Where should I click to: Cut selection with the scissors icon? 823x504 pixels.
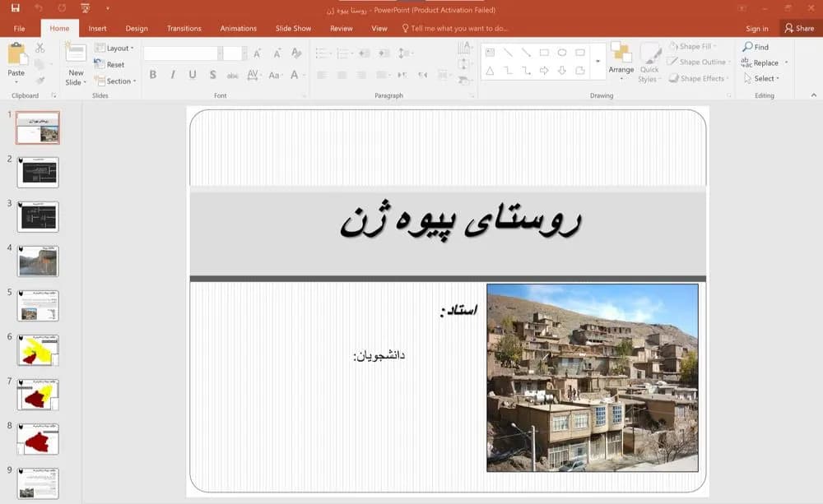(40, 48)
